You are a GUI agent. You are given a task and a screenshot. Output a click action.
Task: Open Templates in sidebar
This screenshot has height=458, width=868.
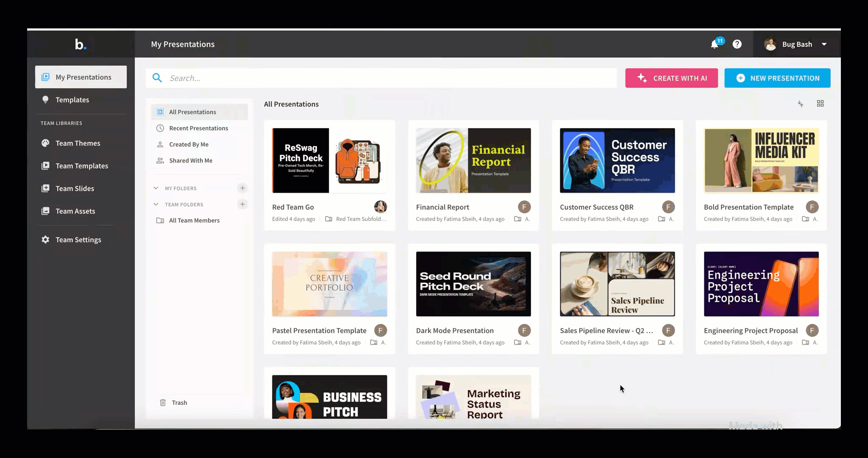81,100
